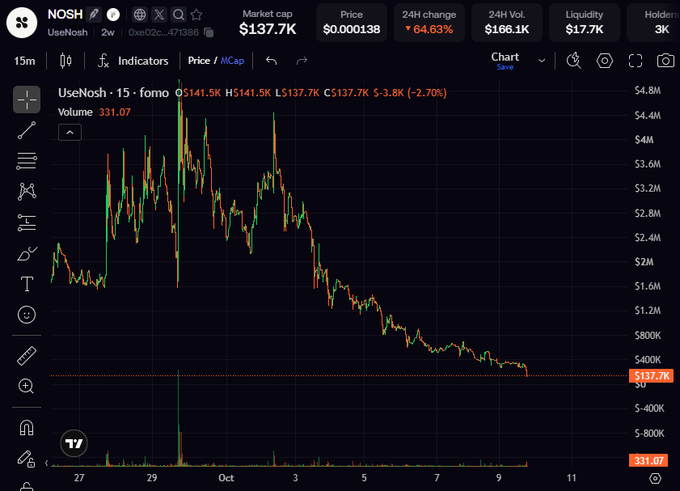Click the UseNosh · 15 · fomo legend title
The image size is (680, 491).
pos(113,93)
